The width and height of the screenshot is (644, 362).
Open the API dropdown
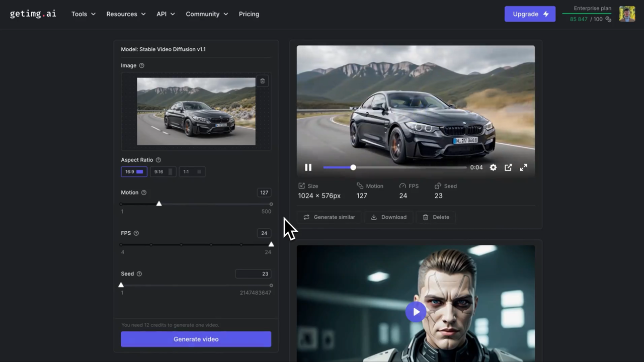click(x=166, y=14)
